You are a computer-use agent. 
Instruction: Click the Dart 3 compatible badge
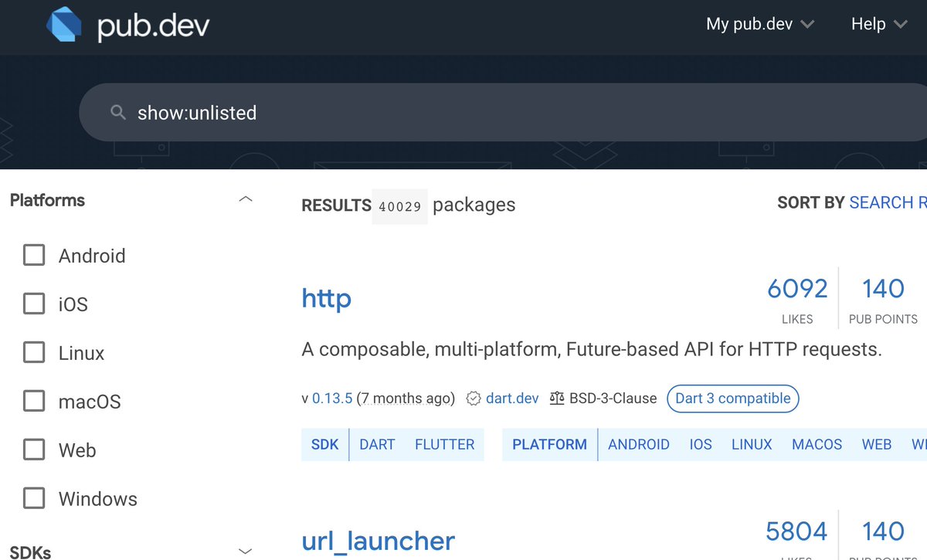click(x=732, y=399)
